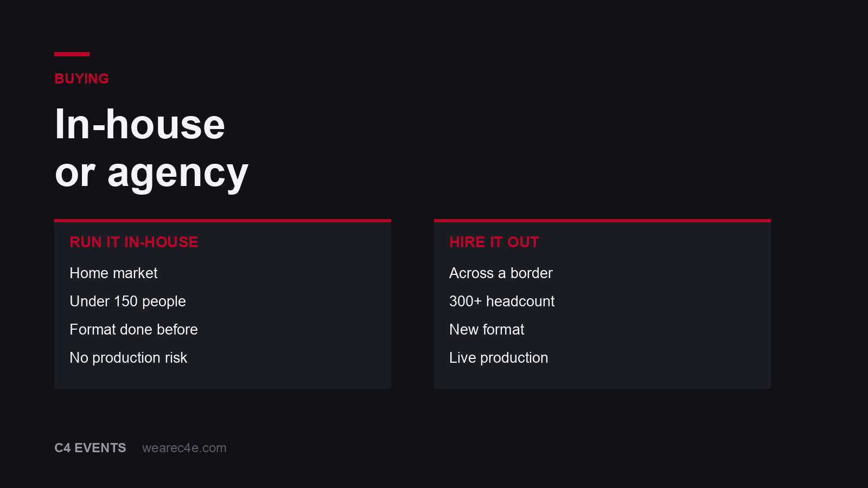
Task: Click the "No production risk" item
Action: tap(128, 358)
